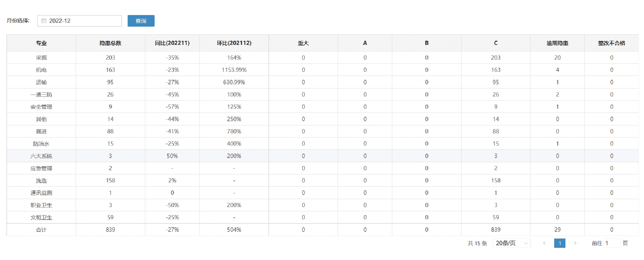The height and width of the screenshot is (260, 644).
Task: Go to the next page arrow
Action: point(575,243)
